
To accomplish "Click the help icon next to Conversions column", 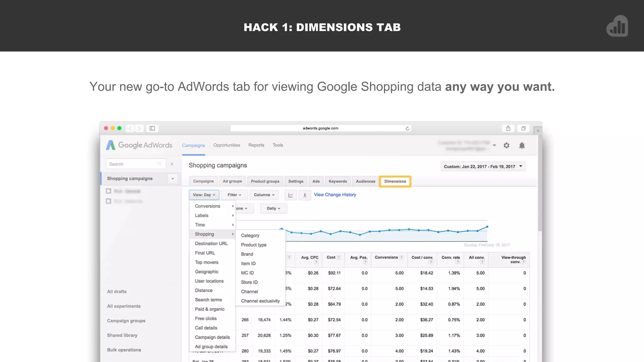I will (x=402, y=257).
